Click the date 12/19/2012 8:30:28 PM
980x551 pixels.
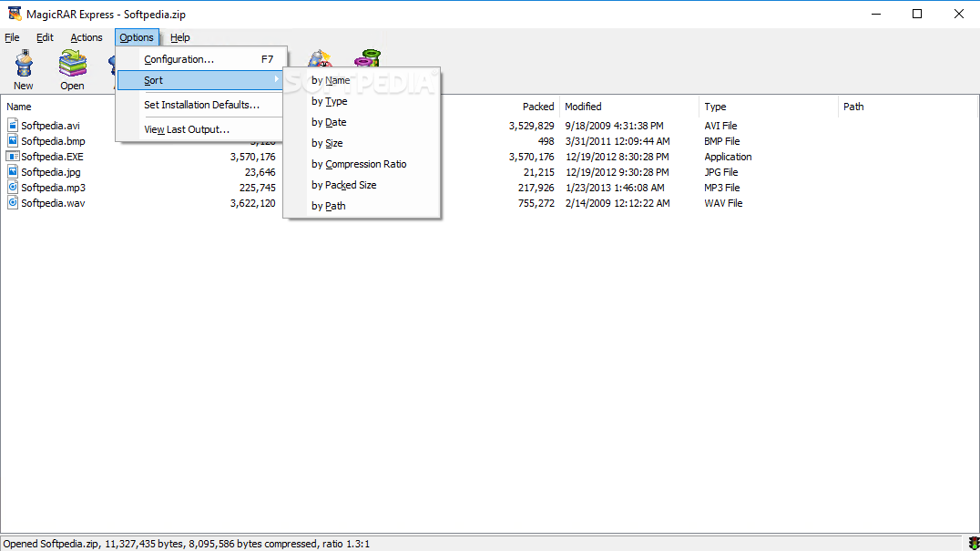point(618,157)
